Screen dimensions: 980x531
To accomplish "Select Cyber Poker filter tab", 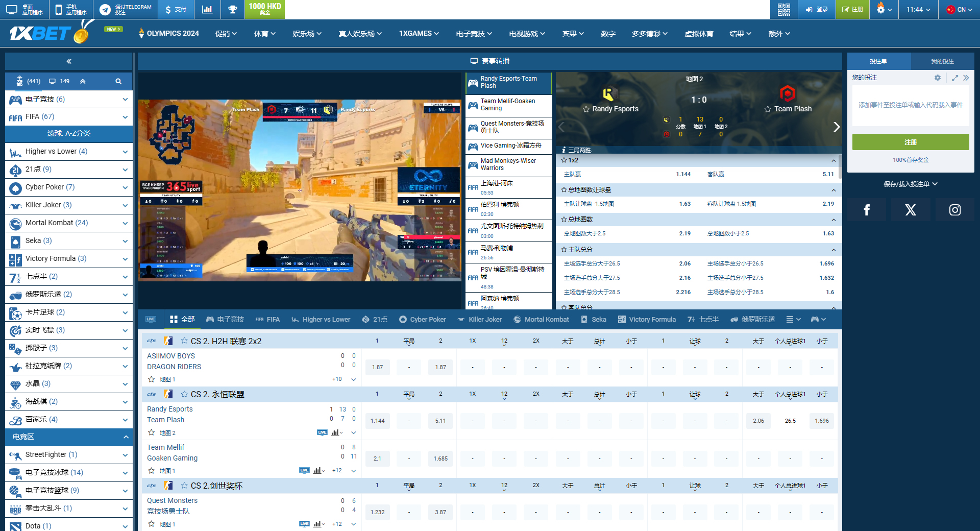I will (x=422, y=319).
